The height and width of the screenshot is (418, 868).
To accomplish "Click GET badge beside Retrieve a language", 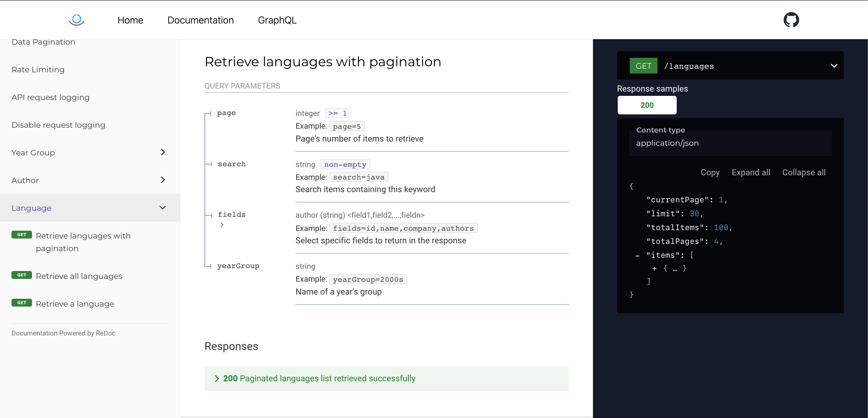I will coord(22,303).
